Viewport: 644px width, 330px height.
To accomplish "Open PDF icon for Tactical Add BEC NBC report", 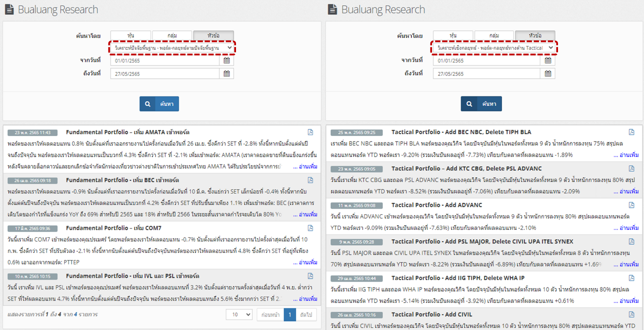I will pos(631,132).
